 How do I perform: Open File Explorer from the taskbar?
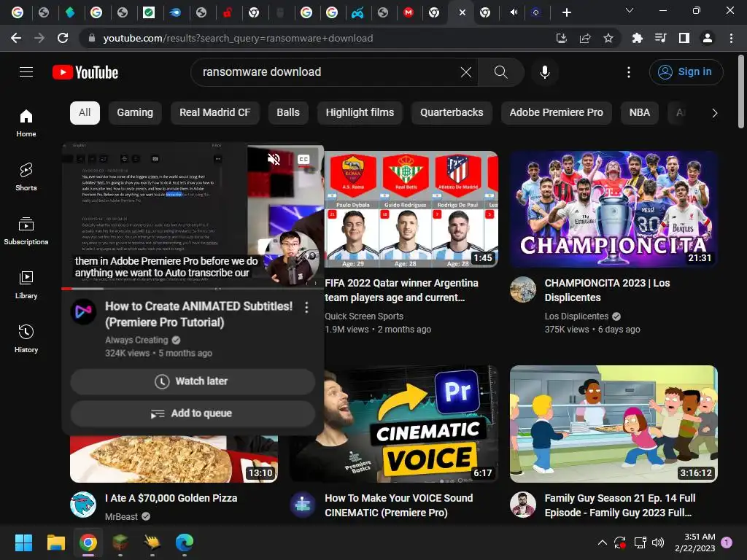tap(55, 542)
